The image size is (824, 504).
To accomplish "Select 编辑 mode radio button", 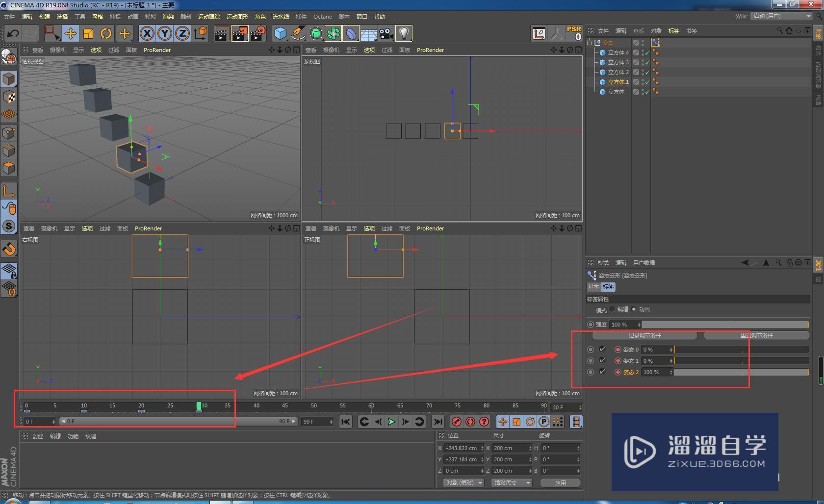I will [x=612, y=309].
